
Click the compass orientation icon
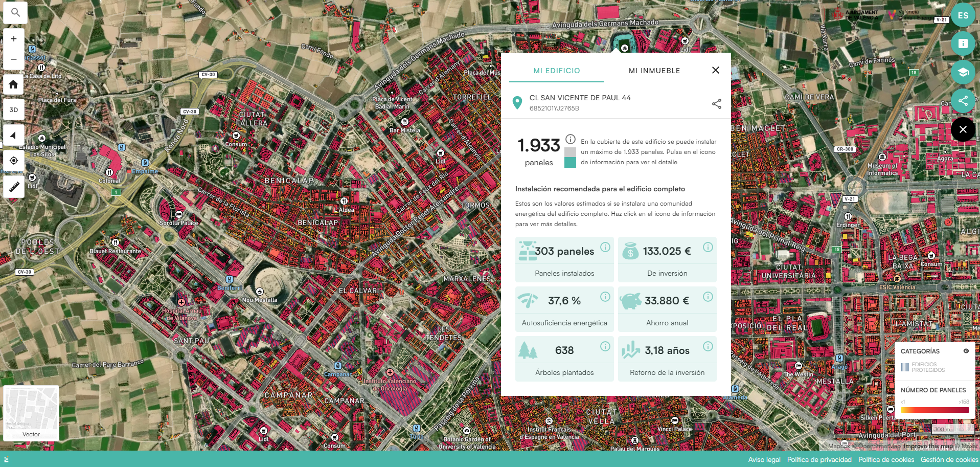[13, 135]
